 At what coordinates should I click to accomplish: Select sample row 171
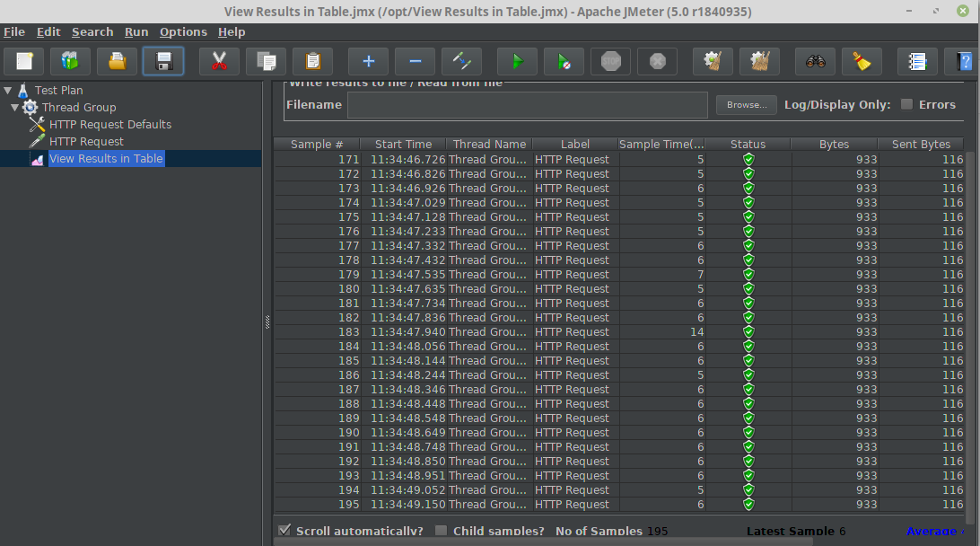tap(619, 160)
